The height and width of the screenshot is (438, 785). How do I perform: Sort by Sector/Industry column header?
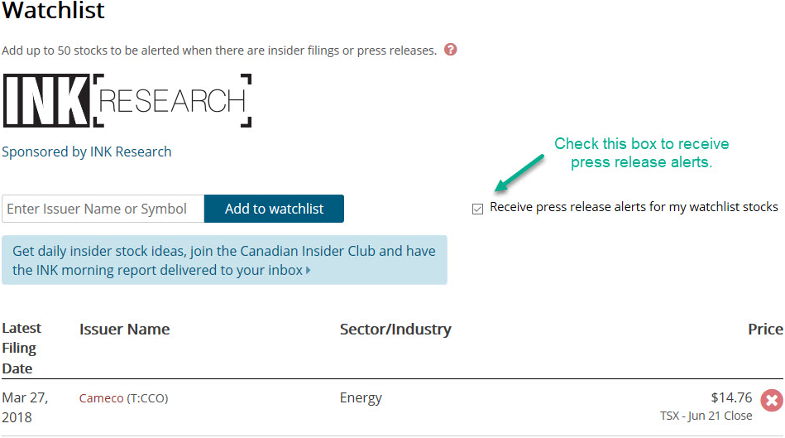pyautogui.click(x=396, y=329)
